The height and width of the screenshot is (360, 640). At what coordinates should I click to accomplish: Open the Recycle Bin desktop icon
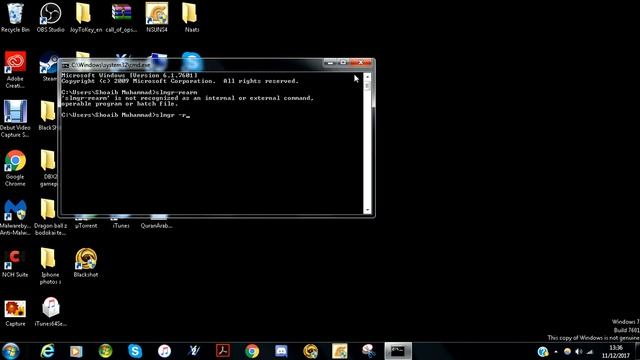[x=15, y=17]
